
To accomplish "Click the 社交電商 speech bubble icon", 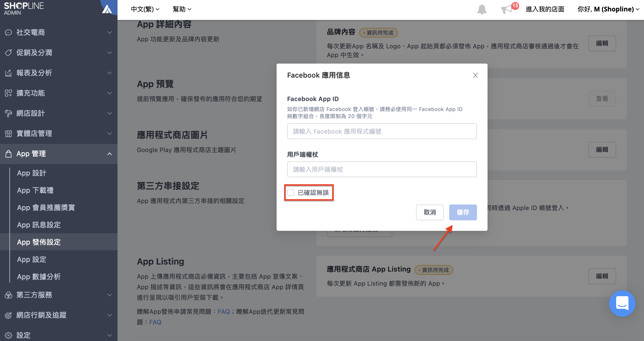I will coord(8,33).
